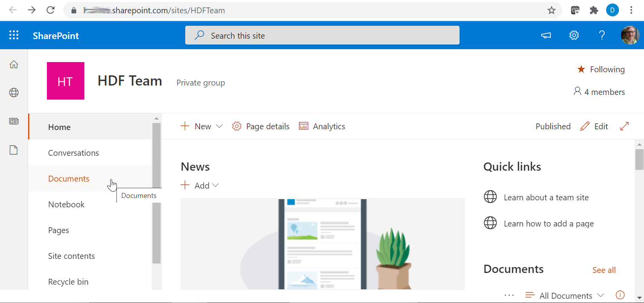Open Site contents from the left navigation
This screenshot has width=644, height=303.
[x=72, y=256]
